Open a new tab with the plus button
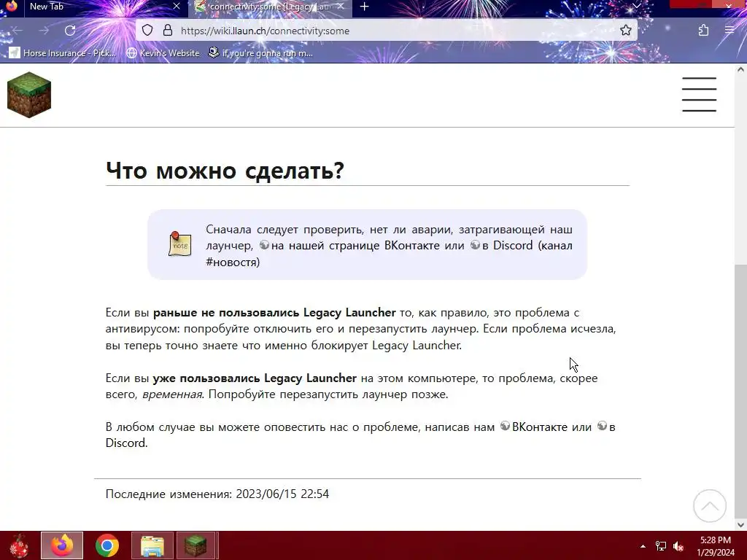 click(365, 7)
